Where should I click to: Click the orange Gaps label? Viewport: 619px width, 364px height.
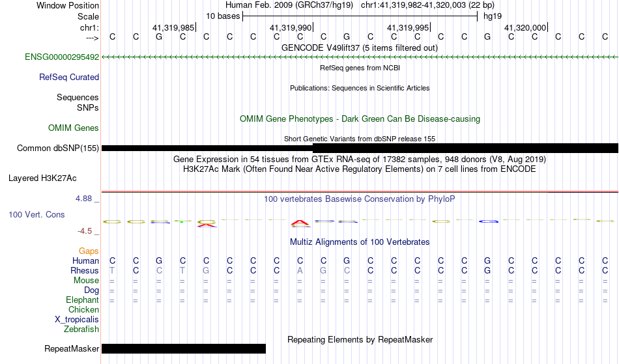[89, 251]
